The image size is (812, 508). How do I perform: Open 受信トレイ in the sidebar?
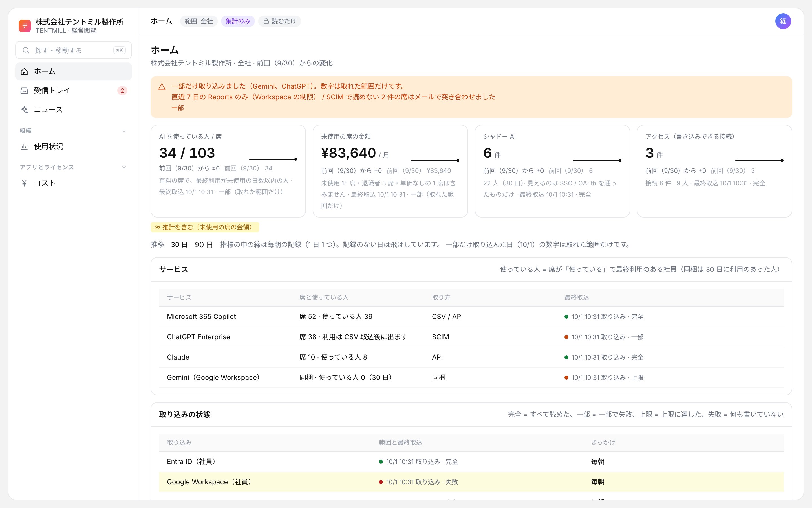(74, 90)
